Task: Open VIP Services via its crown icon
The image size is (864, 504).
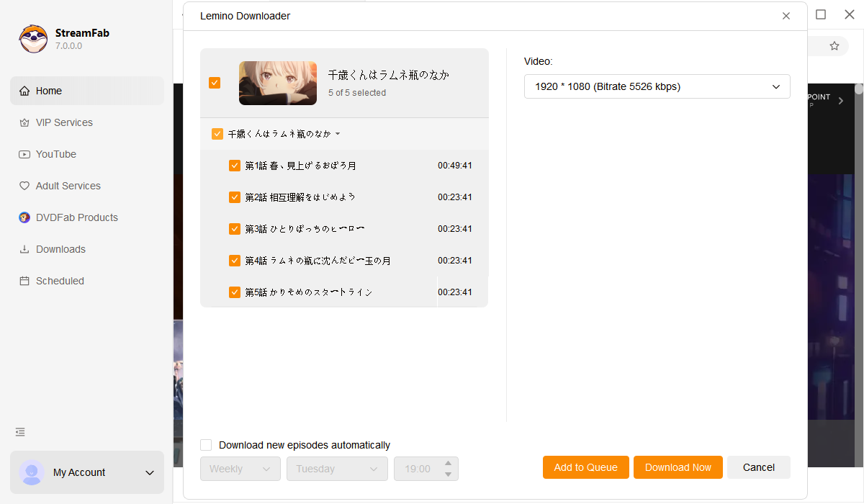Action: click(x=24, y=123)
